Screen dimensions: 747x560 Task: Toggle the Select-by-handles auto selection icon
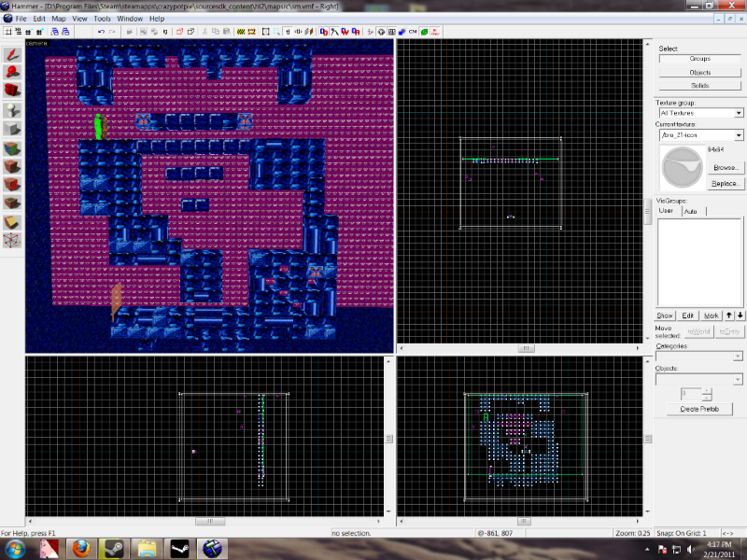click(276, 32)
